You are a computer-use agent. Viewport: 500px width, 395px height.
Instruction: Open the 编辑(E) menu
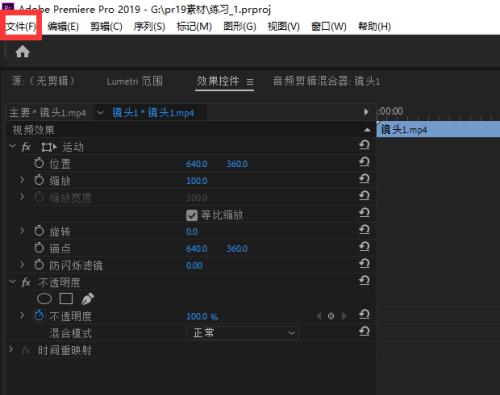pos(63,26)
